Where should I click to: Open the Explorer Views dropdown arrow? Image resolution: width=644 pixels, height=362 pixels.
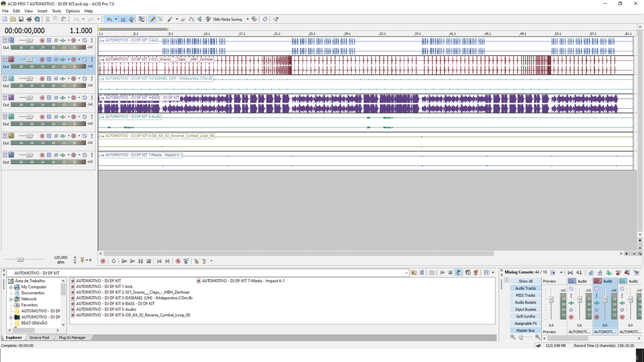(x=493, y=273)
